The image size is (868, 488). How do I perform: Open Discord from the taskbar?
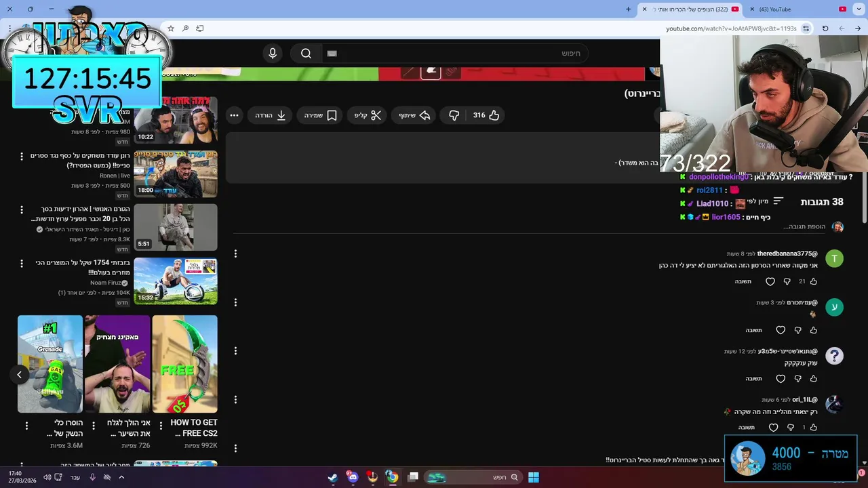click(x=353, y=477)
